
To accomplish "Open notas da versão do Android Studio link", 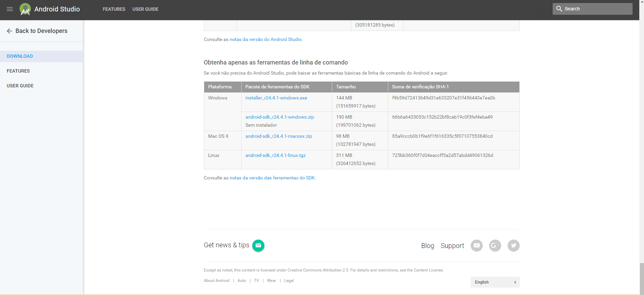I will pos(265,39).
